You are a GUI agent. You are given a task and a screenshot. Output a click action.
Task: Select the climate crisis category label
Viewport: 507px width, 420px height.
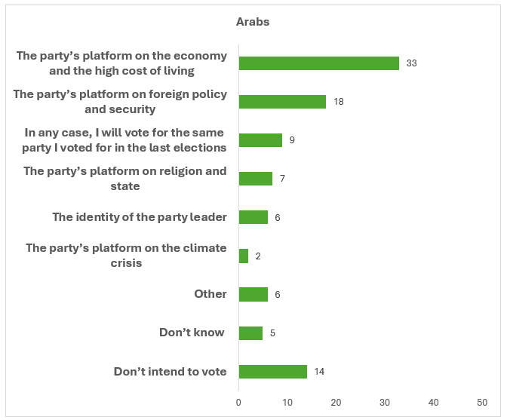(126, 256)
